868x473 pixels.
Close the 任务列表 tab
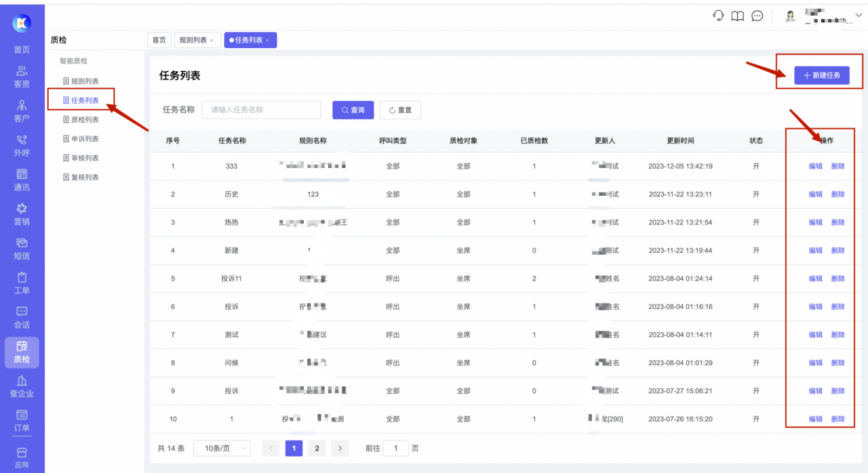267,41
